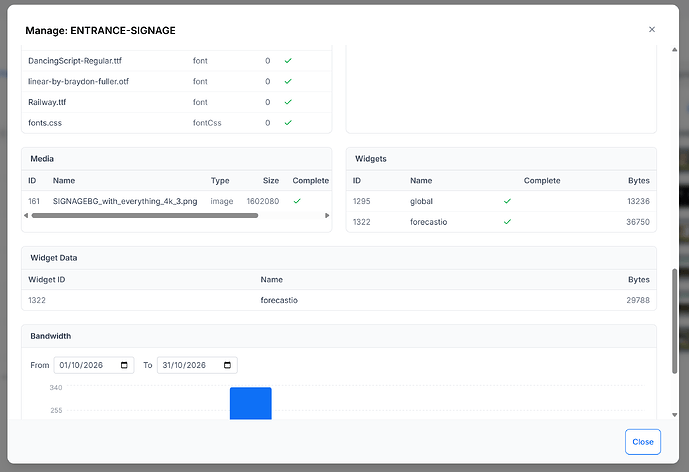Click fontCss type cell
This screenshot has height=472, width=689.
pyautogui.click(x=207, y=123)
